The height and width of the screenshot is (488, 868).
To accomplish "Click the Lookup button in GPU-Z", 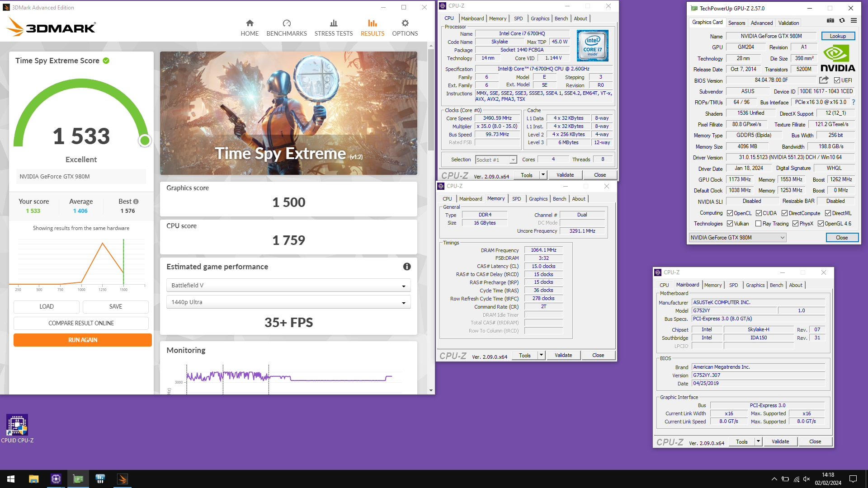I will click(838, 36).
